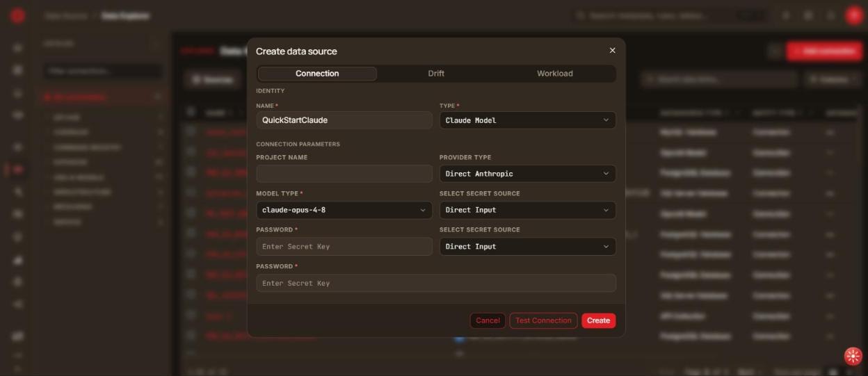Open the Select Secret Source dropdown beside Model Type

pos(527,210)
